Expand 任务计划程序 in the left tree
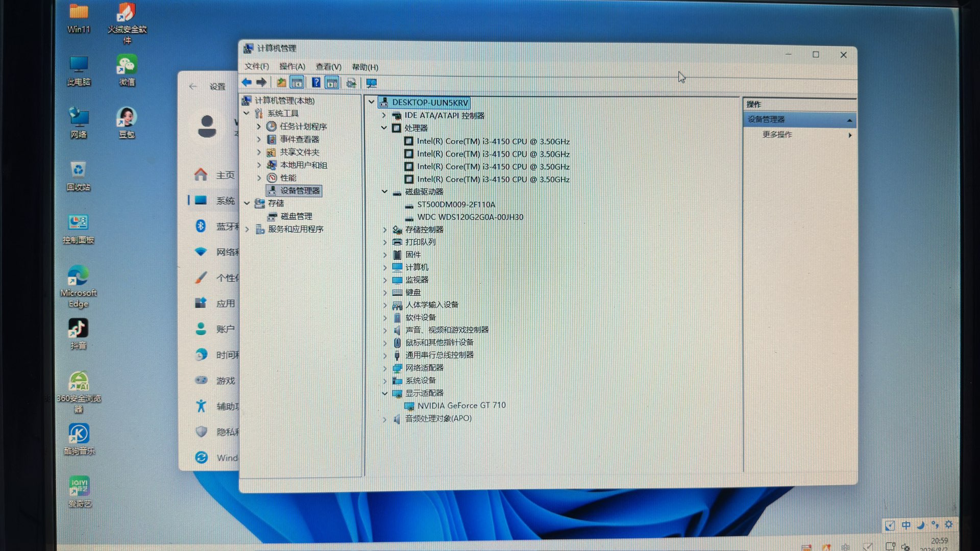The width and height of the screenshot is (980, 551). tap(259, 126)
